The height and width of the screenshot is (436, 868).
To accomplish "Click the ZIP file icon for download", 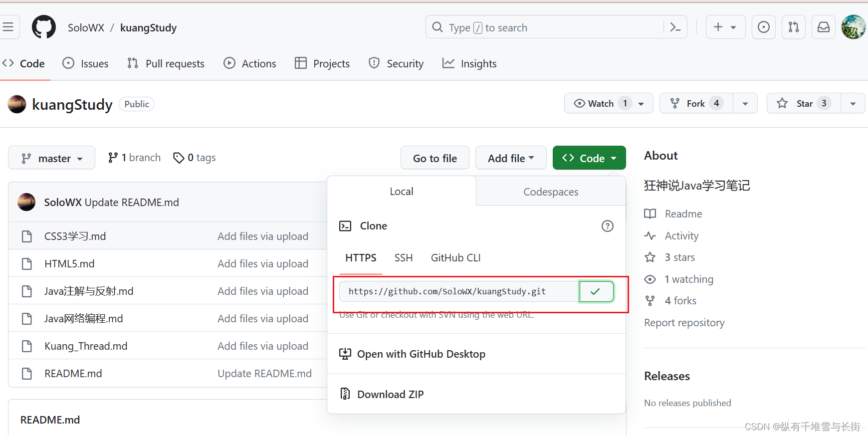I will point(345,394).
